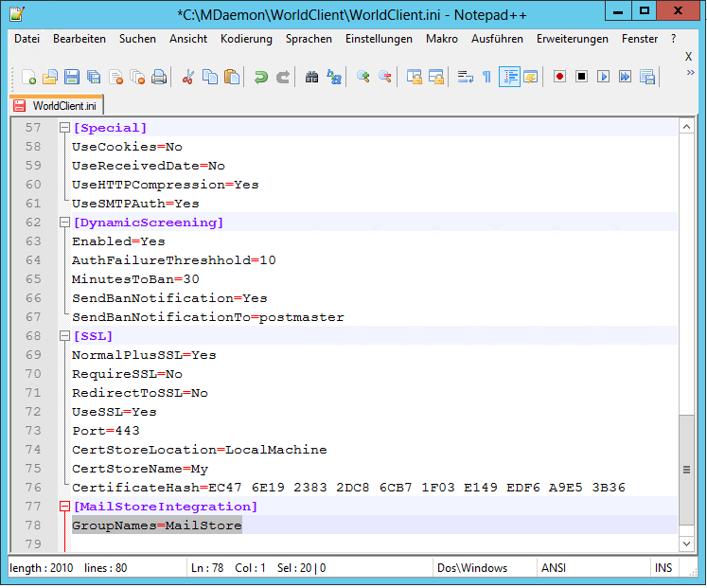Toggle the Word Wrap toolbar button
This screenshot has height=588, width=707.
[465, 77]
